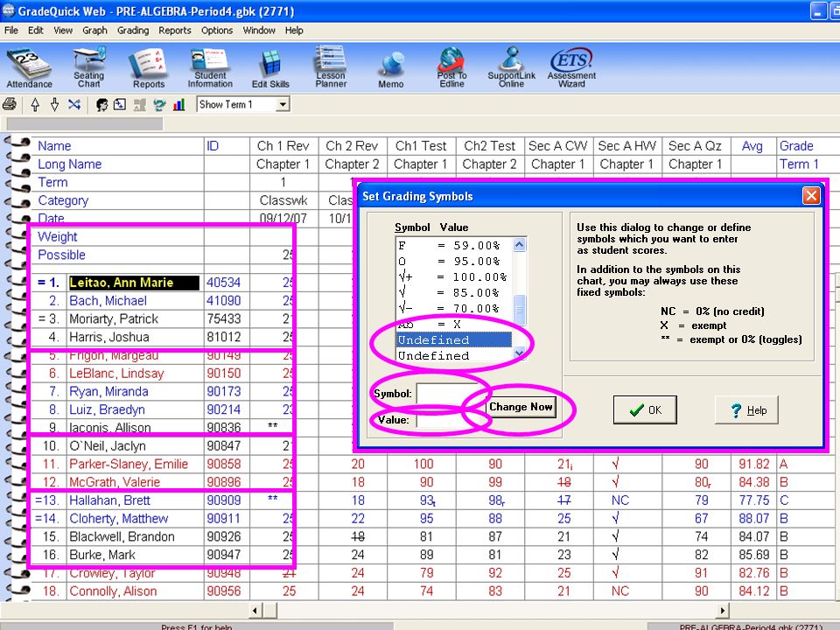Image resolution: width=840 pixels, height=630 pixels.
Task: Click the up arrow toolbar icon
Action: point(35,104)
